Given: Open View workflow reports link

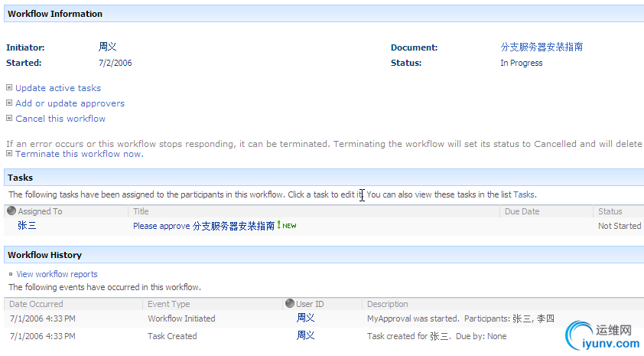Looking at the screenshot, I should pyautogui.click(x=57, y=274).
